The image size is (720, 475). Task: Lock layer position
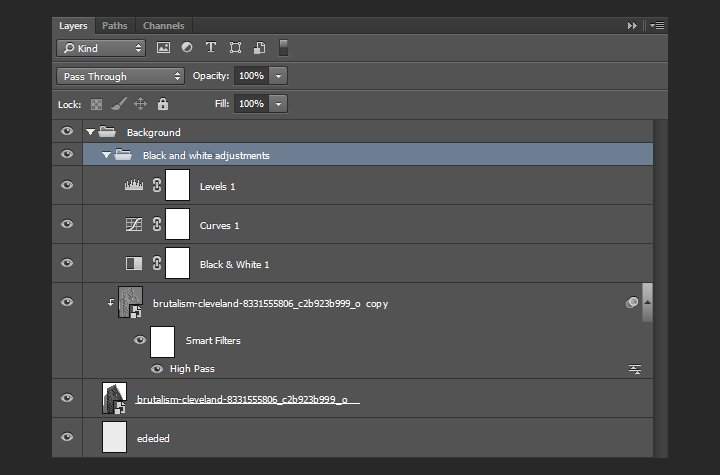[141, 104]
